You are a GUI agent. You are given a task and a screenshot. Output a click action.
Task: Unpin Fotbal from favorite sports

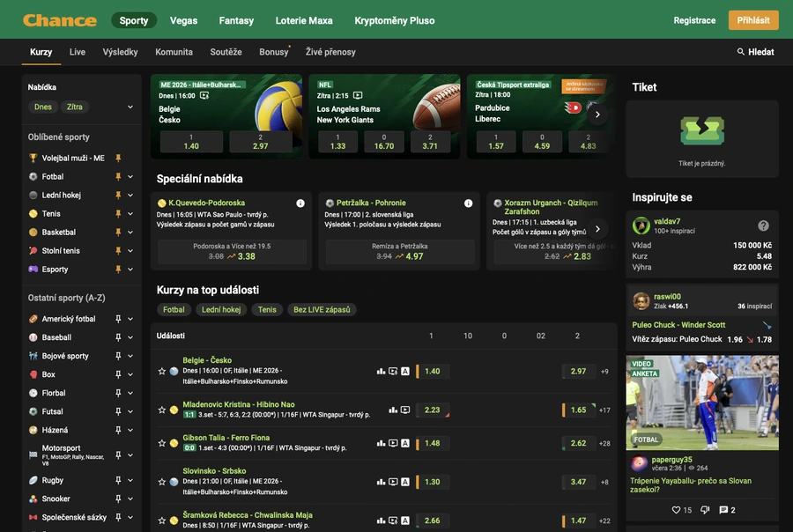tap(118, 176)
